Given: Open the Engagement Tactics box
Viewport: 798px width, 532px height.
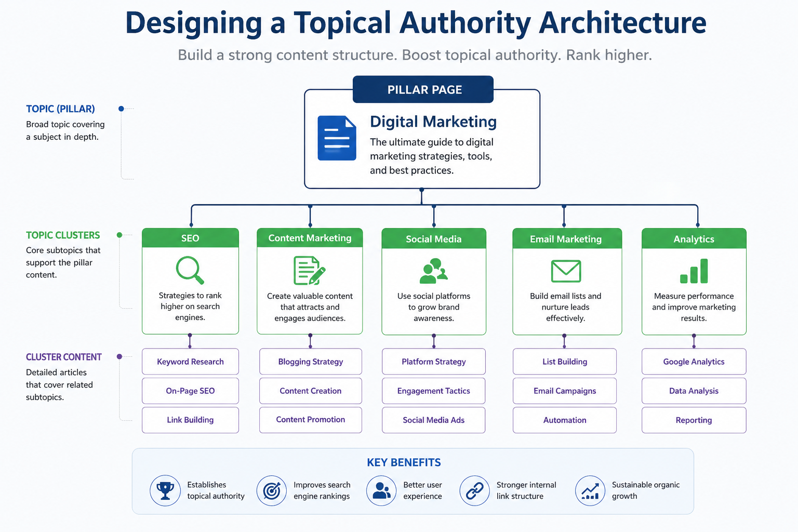Looking at the screenshot, I should point(434,391).
